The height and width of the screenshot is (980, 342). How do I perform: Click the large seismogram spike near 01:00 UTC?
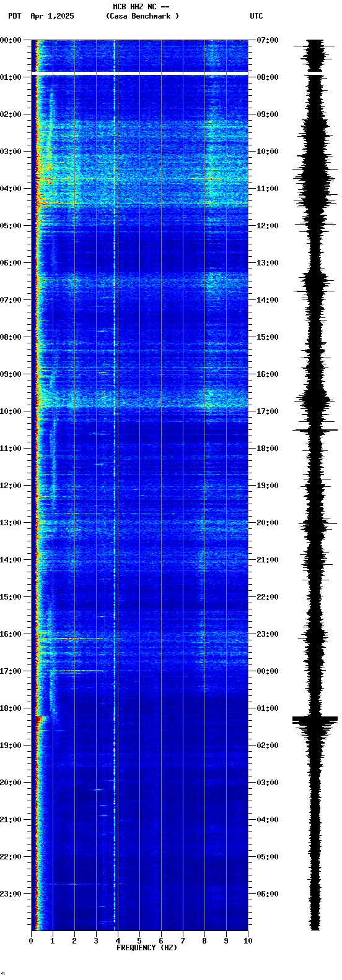click(315, 719)
